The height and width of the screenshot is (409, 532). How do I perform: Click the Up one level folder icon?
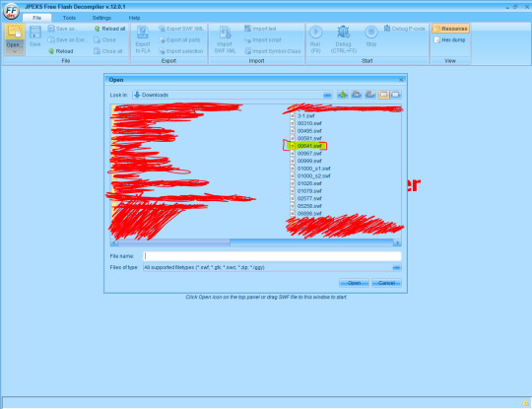[343, 95]
